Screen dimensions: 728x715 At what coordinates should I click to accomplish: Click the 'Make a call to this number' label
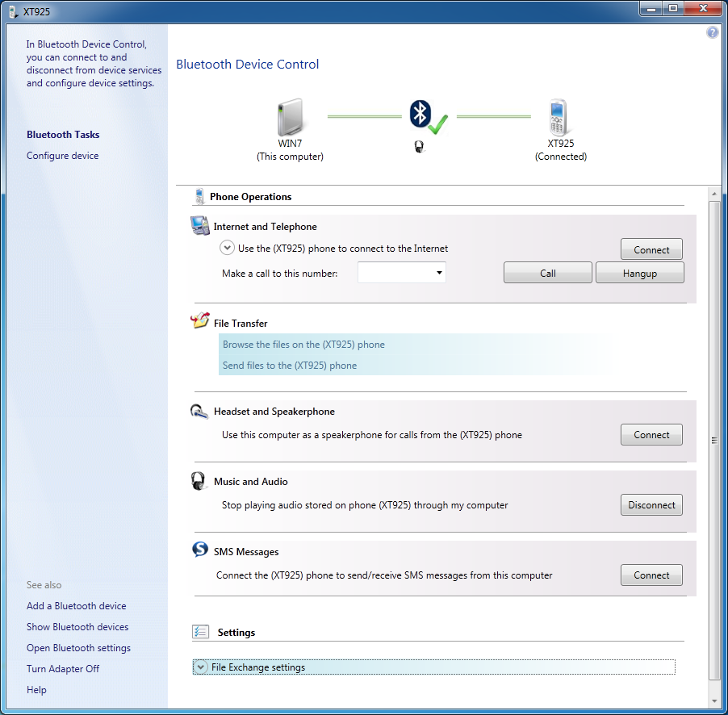[x=279, y=274]
